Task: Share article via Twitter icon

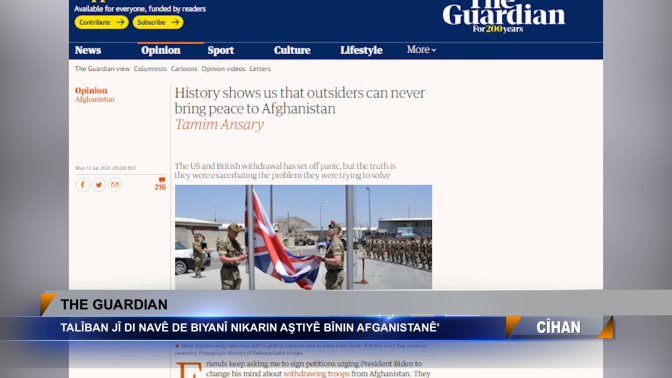Action: click(x=99, y=185)
